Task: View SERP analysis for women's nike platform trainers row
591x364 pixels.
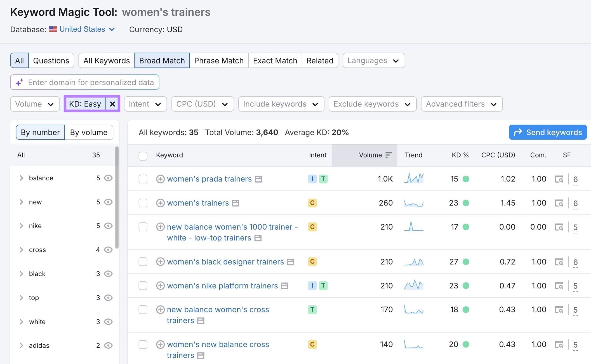Action: tap(559, 286)
